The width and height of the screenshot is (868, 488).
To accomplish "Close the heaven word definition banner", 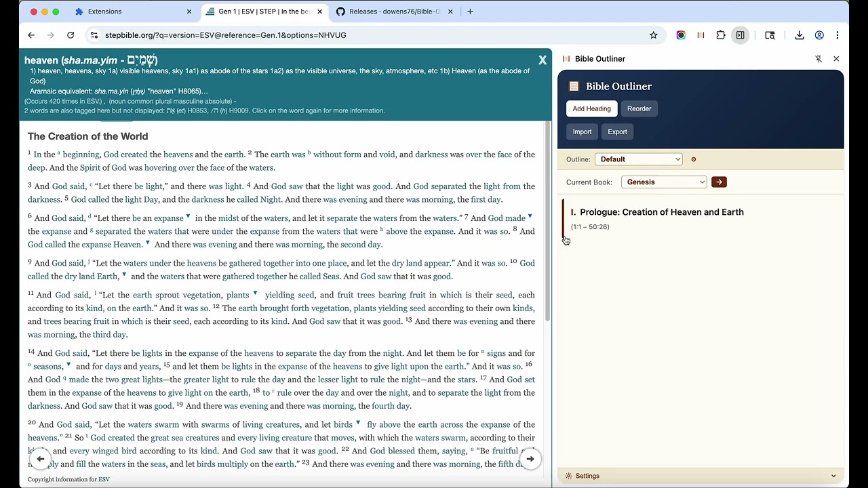I will click(x=542, y=60).
